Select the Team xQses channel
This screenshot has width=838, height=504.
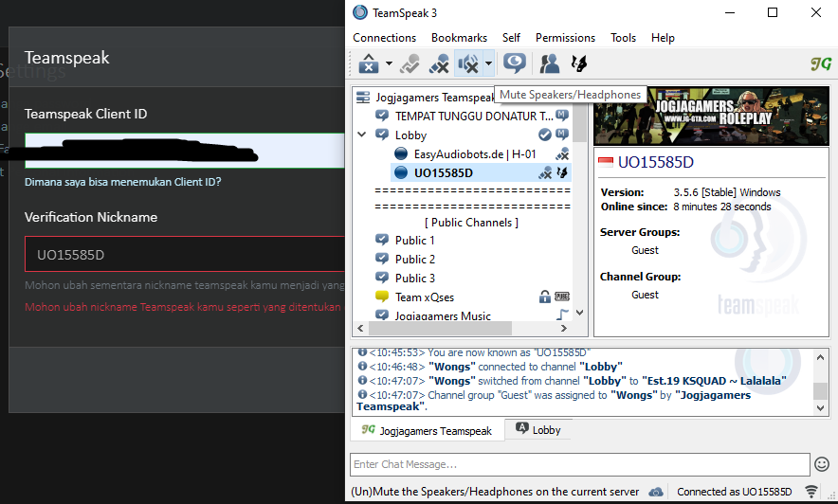tap(425, 297)
